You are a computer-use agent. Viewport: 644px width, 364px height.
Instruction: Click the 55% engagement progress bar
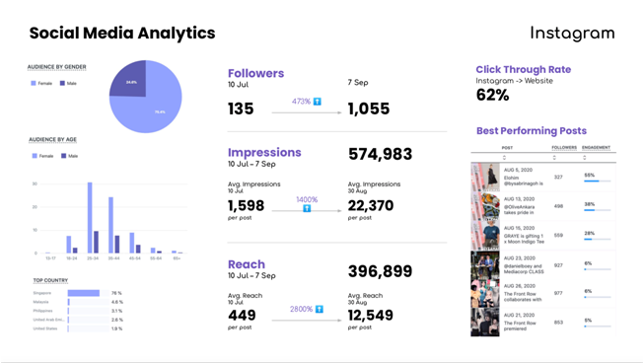click(598, 182)
